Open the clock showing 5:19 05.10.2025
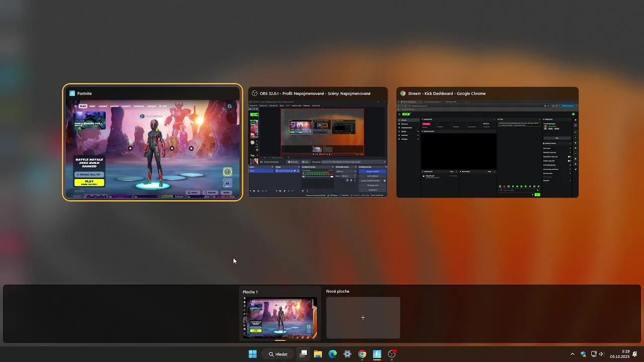Viewport: 644px width, 362px height. (x=620, y=354)
